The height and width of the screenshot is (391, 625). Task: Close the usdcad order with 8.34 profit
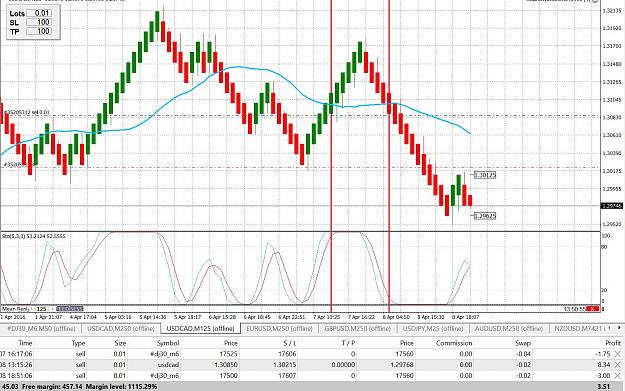point(618,365)
